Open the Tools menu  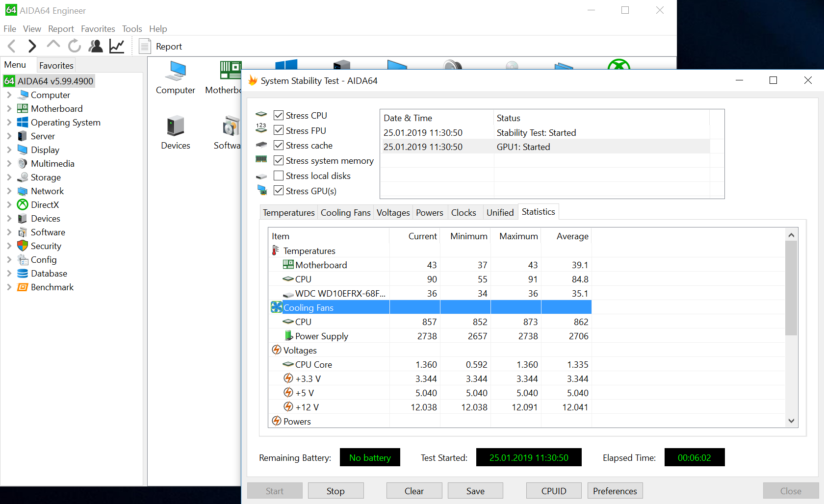[x=132, y=29]
